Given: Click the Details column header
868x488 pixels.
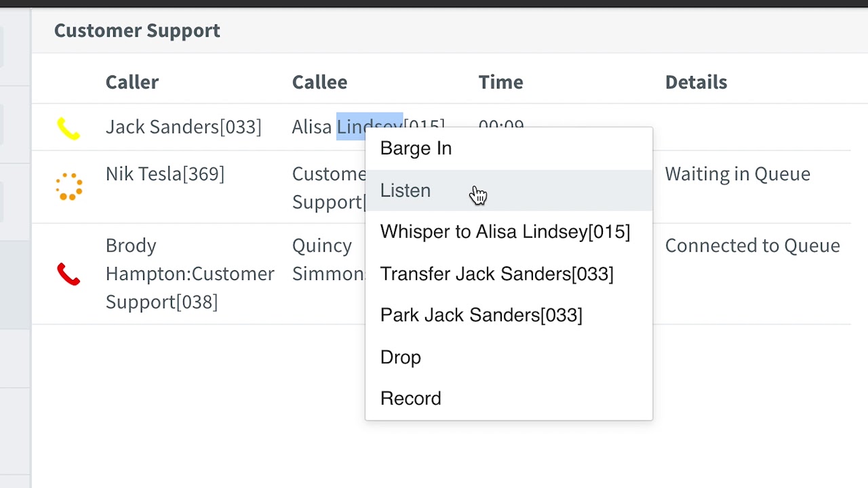Looking at the screenshot, I should pyautogui.click(x=696, y=82).
